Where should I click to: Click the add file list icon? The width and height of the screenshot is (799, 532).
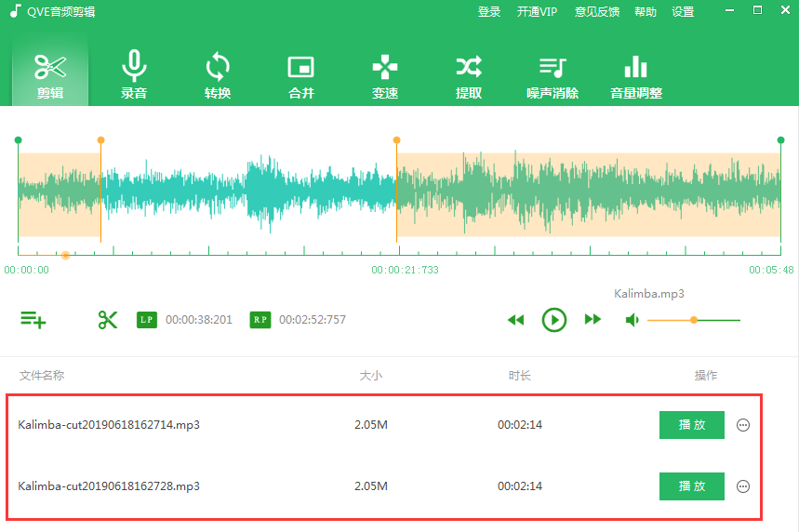pyautogui.click(x=33, y=320)
